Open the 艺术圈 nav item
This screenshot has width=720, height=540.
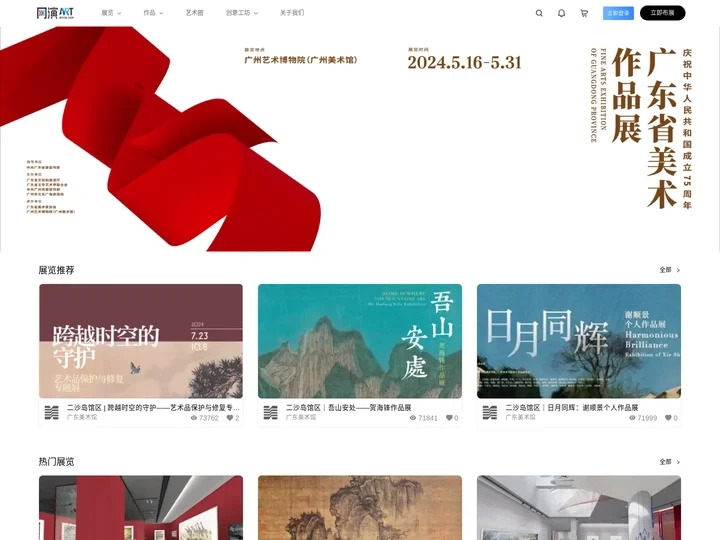pos(194,13)
